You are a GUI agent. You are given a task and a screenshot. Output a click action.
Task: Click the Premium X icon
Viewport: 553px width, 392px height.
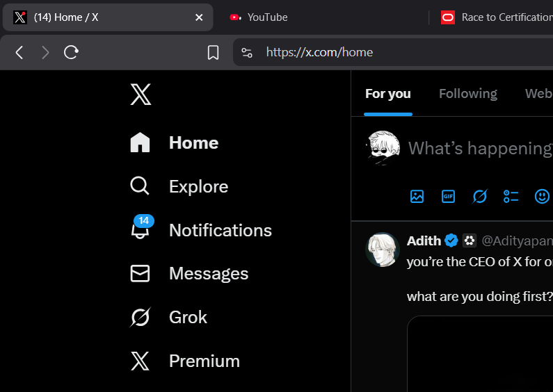(x=140, y=361)
